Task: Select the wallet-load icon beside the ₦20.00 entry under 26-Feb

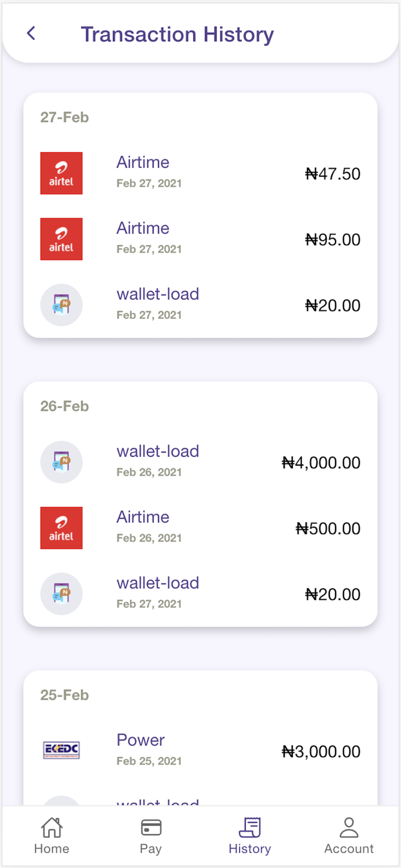Action: 61,594
